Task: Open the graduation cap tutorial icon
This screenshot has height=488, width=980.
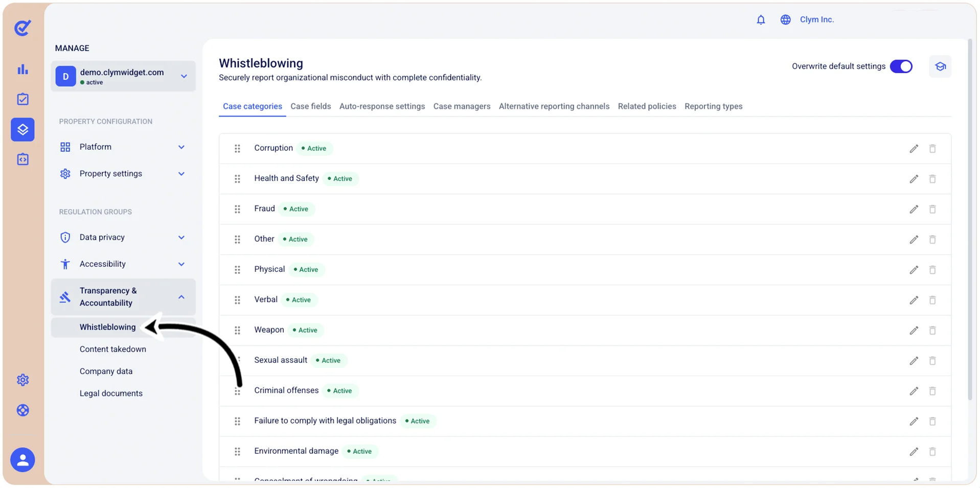Action: pyautogui.click(x=940, y=66)
